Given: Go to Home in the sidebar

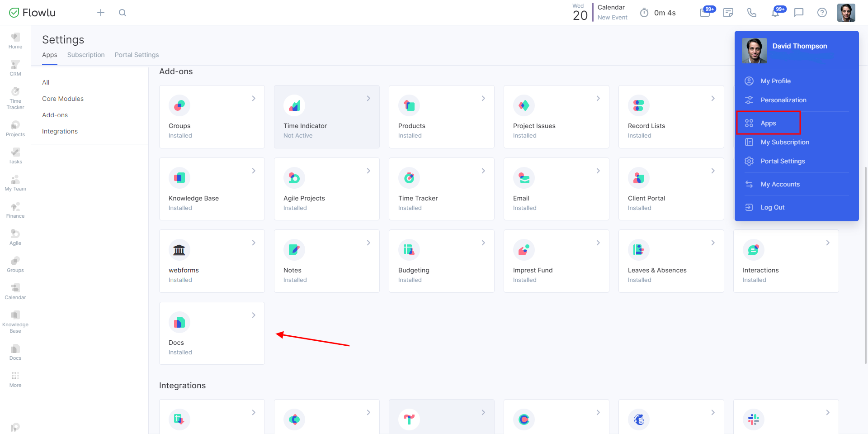Looking at the screenshot, I should [x=15, y=41].
